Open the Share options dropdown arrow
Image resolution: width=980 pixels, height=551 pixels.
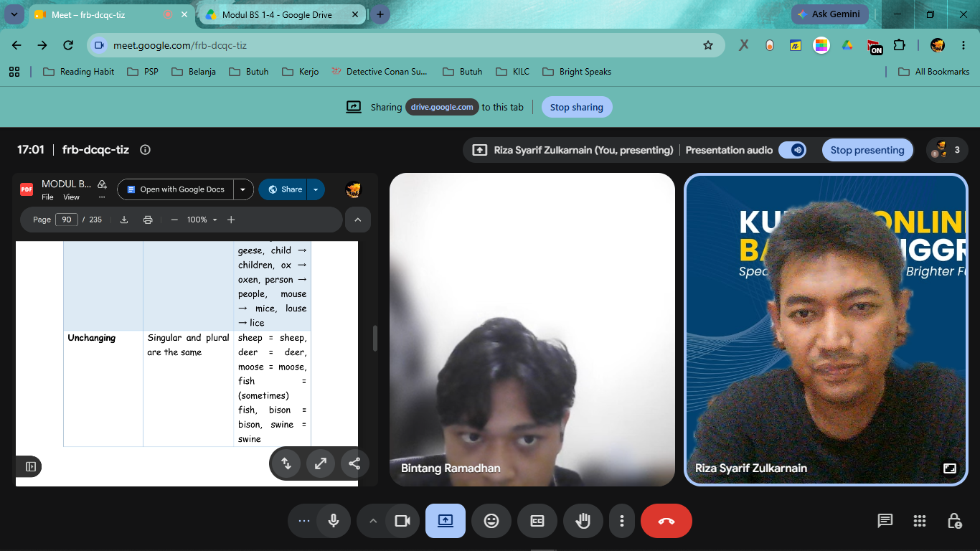pyautogui.click(x=316, y=189)
